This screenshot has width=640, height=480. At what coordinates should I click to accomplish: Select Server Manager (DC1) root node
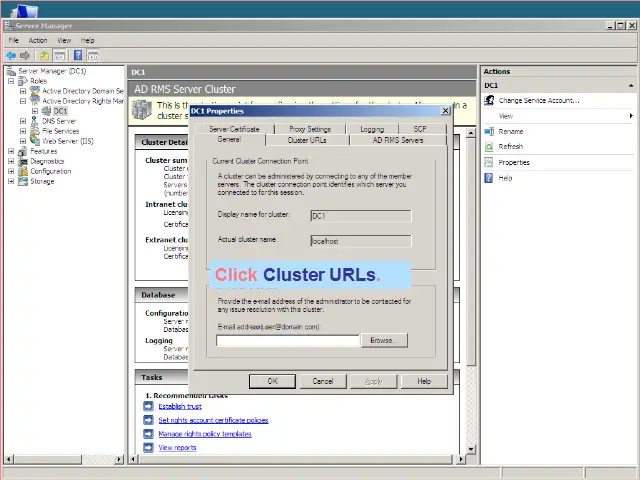(52, 71)
